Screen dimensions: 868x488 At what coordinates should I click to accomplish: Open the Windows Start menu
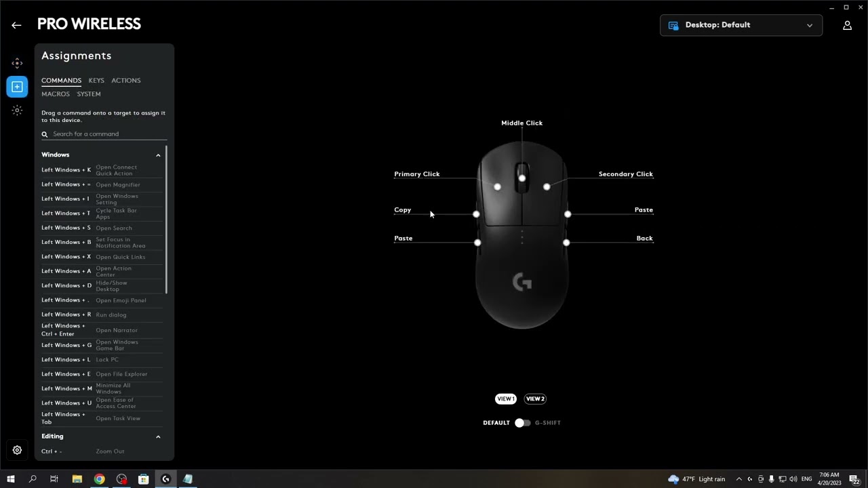click(x=11, y=479)
